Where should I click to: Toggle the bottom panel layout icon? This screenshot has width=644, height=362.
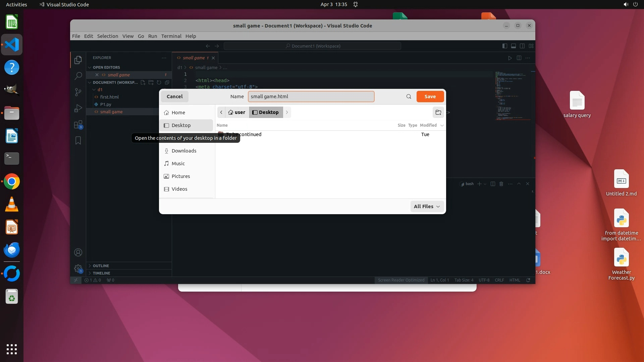pos(513,46)
